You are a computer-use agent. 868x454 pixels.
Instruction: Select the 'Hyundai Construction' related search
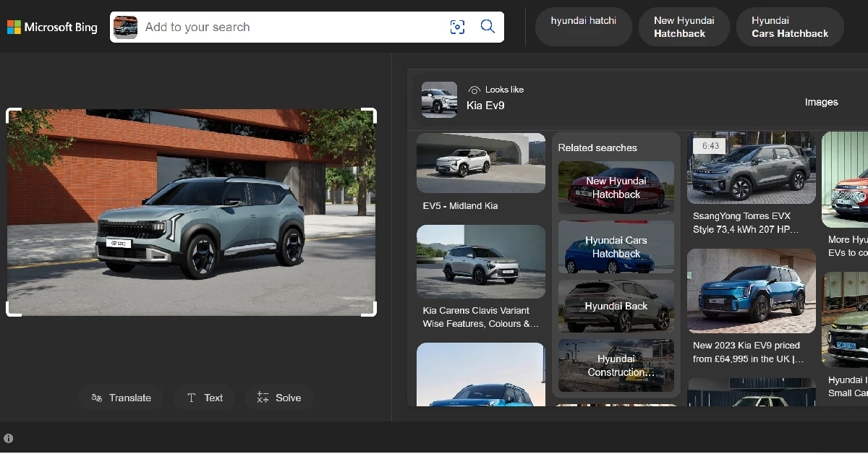[x=616, y=365]
